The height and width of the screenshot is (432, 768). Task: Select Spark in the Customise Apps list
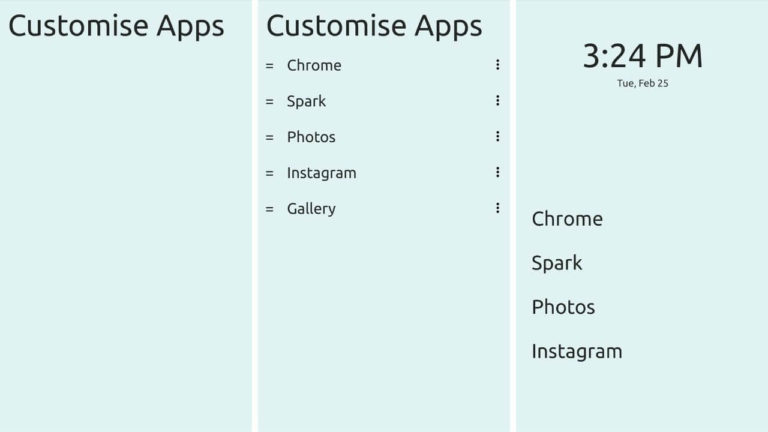306,101
